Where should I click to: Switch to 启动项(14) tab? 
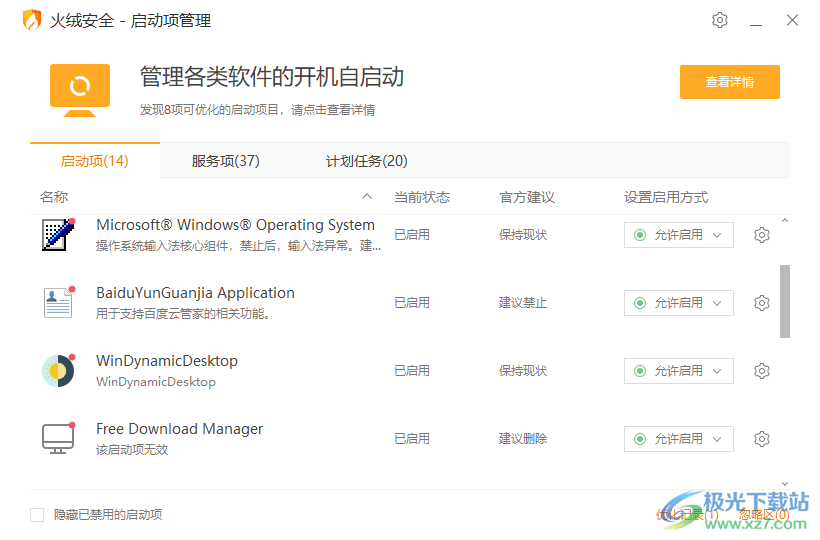coord(95,160)
